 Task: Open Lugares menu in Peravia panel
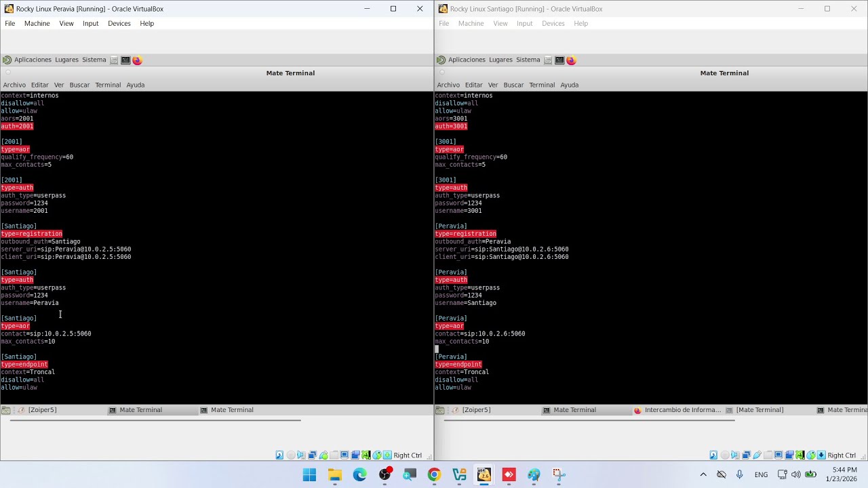click(66, 60)
